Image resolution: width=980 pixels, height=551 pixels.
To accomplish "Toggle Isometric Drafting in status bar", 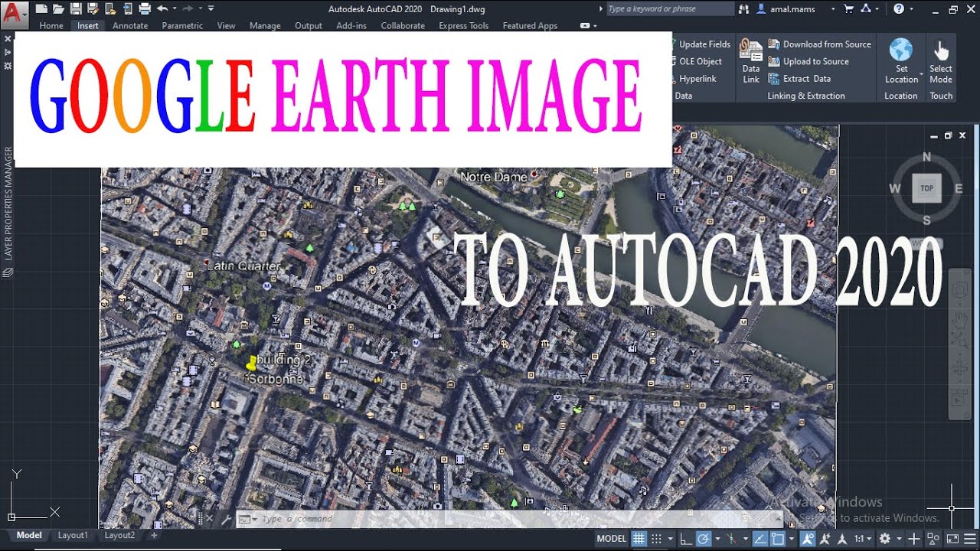I will click(x=731, y=539).
